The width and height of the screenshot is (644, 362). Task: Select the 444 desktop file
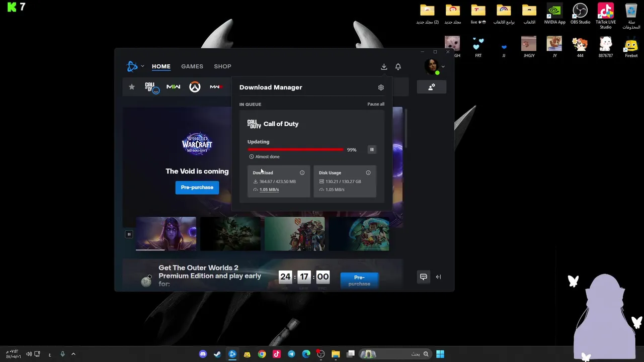click(580, 47)
